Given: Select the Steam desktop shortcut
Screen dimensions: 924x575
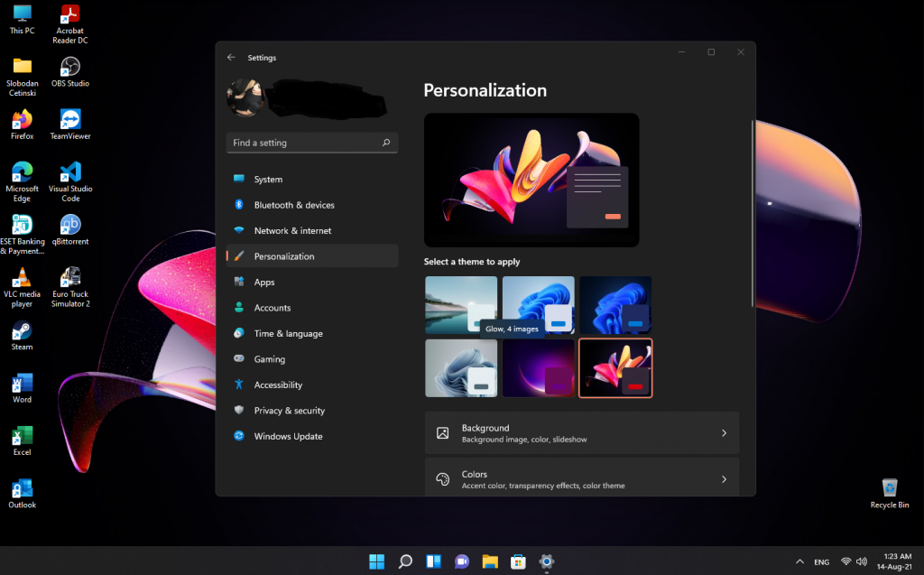Looking at the screenshot, I should [x=22, y=330].
